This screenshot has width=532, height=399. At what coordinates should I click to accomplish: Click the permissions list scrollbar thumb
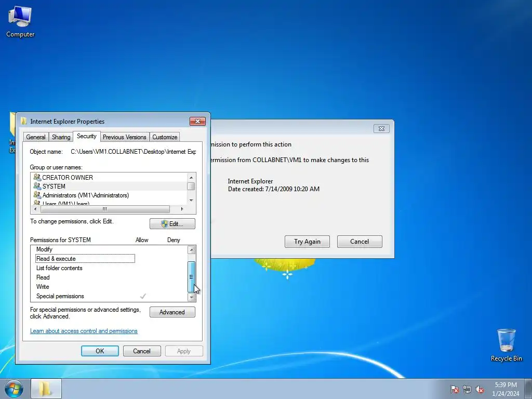(191, 276)
